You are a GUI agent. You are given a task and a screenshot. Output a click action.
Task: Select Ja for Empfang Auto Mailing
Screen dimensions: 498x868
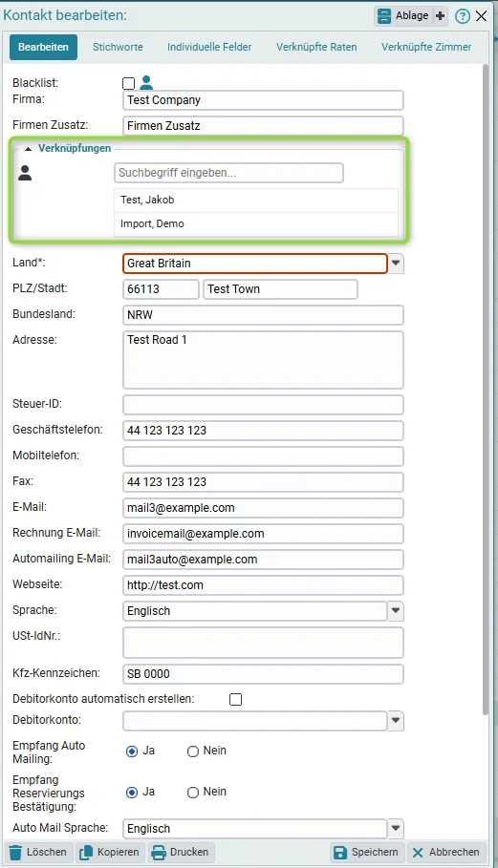132,752
